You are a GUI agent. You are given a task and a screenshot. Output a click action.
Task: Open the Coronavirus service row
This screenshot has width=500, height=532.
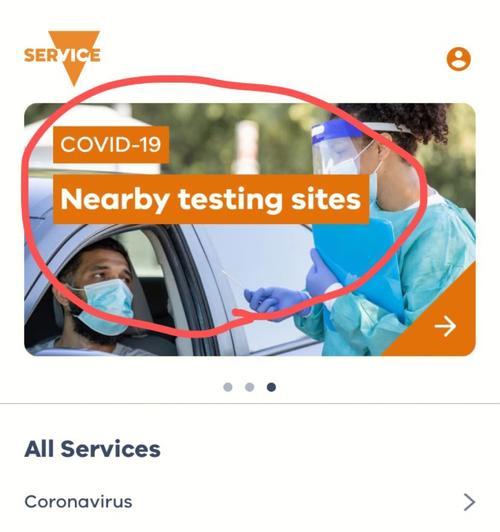tap(250, 502)
